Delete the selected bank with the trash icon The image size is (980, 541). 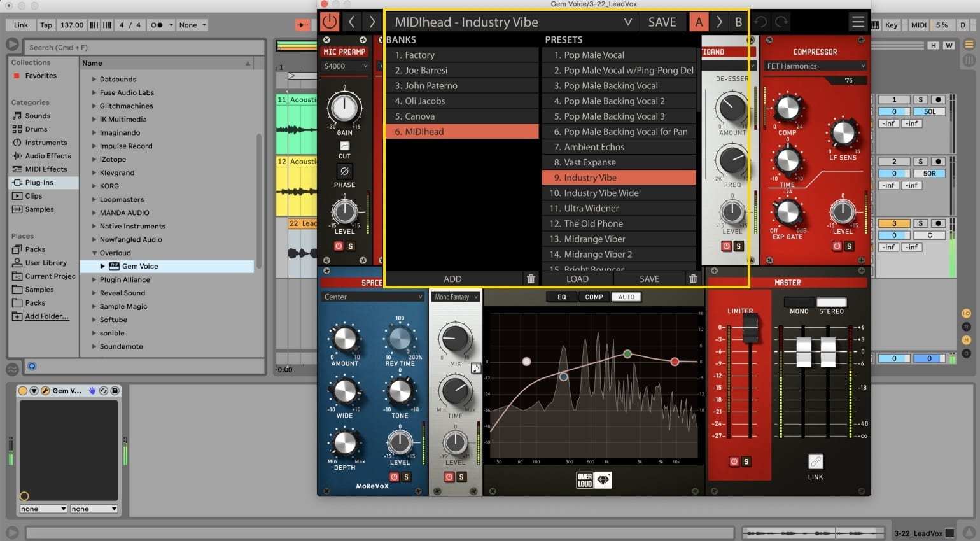(x=531, y=279)
